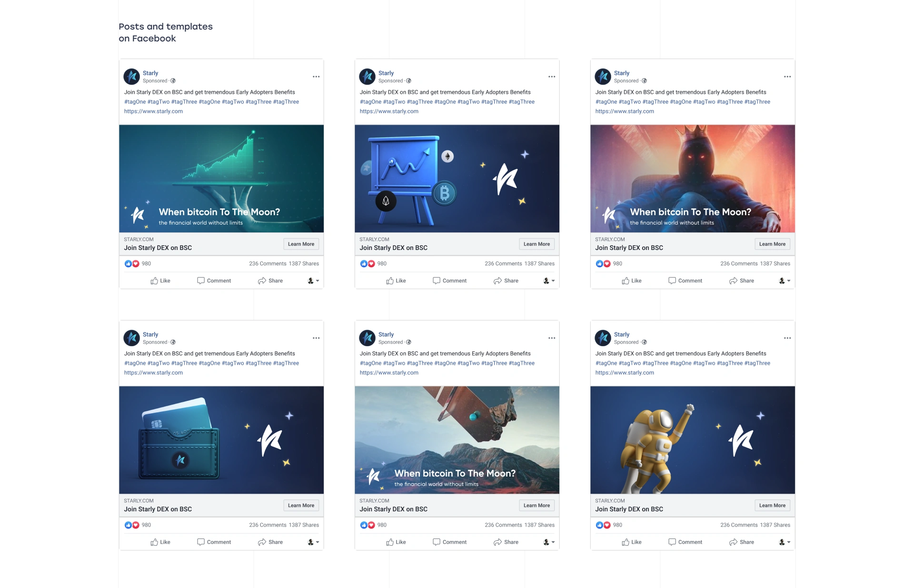The image size is (914, 588).
Task: Open starly.com link in the wallet post
Action: point(153,373)
